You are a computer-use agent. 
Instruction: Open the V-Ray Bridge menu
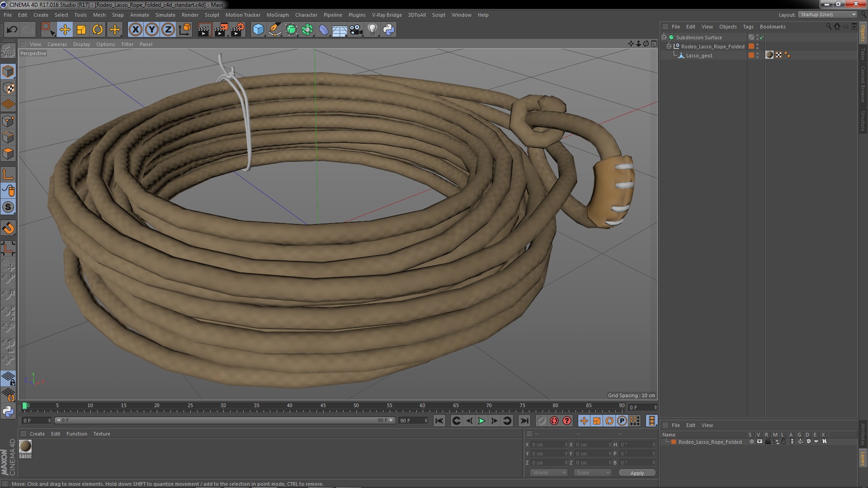(387, 15)
